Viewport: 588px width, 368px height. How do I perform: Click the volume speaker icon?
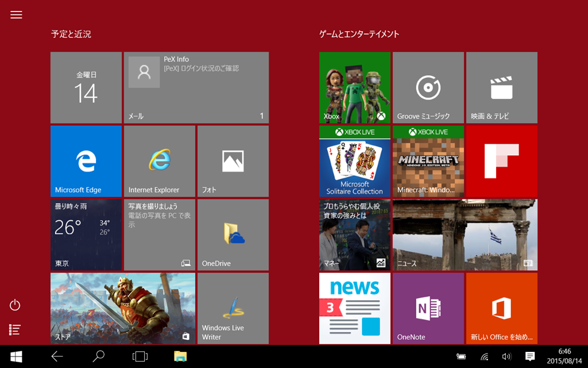click(x=506, y=356)
